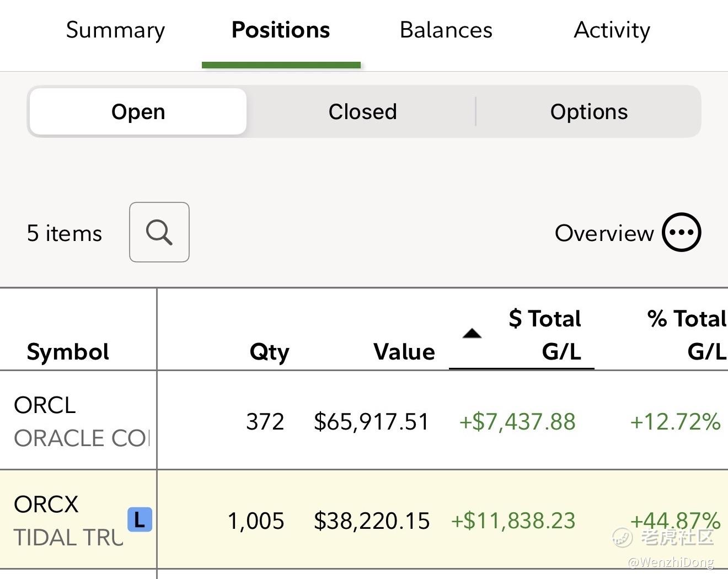
Task: Tap ORCX gain +$11,838.23
Action: click(513, 521)
